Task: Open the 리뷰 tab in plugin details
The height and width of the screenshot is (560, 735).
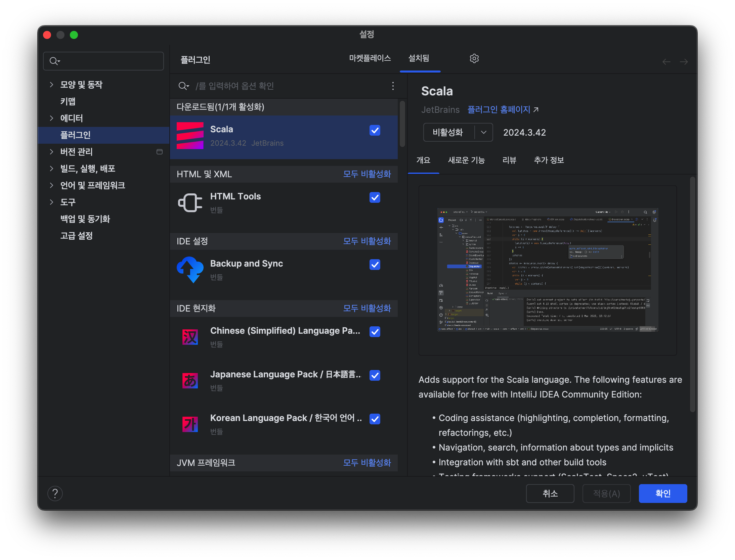Action: coord(509,160)
